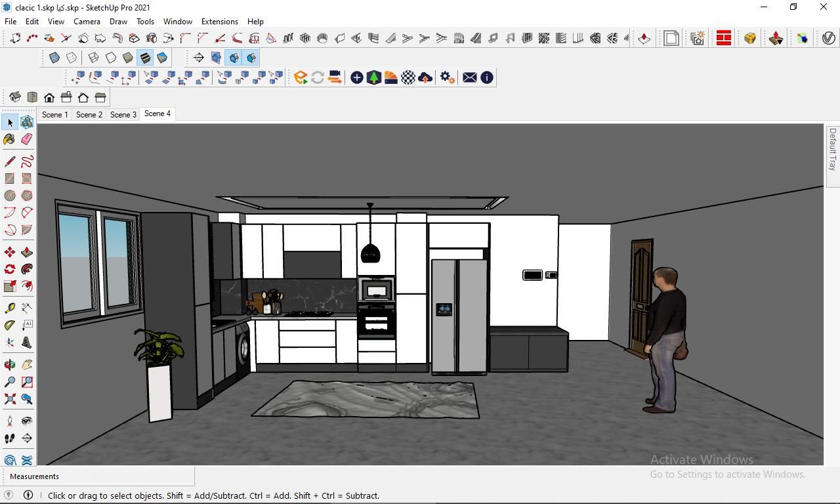Select the Rotated Rectangle tool
This screenshot has width=840, height=504.
click(x=27, y=178)
